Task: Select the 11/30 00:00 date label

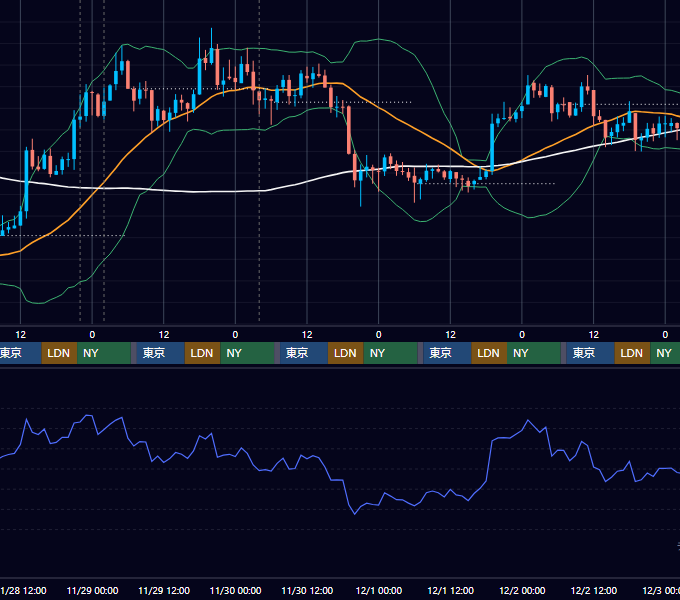Action: [235, 590]
